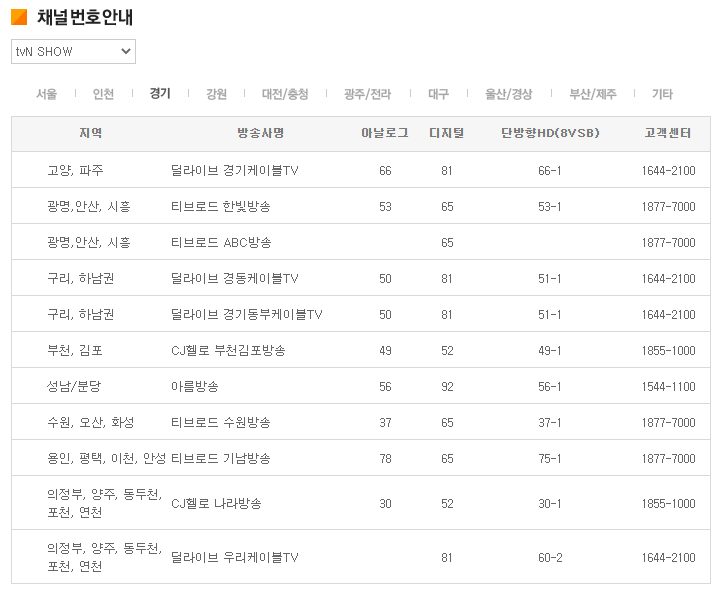Click 티브로드 한빛방송 broadcaster name
Screen dimensions: 722x592
pos(221,207)
